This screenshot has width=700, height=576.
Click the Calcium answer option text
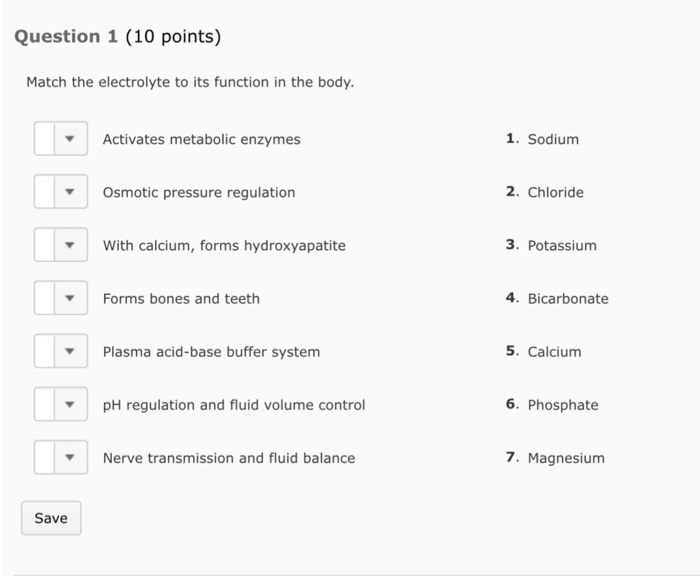[x=554, y=352]
